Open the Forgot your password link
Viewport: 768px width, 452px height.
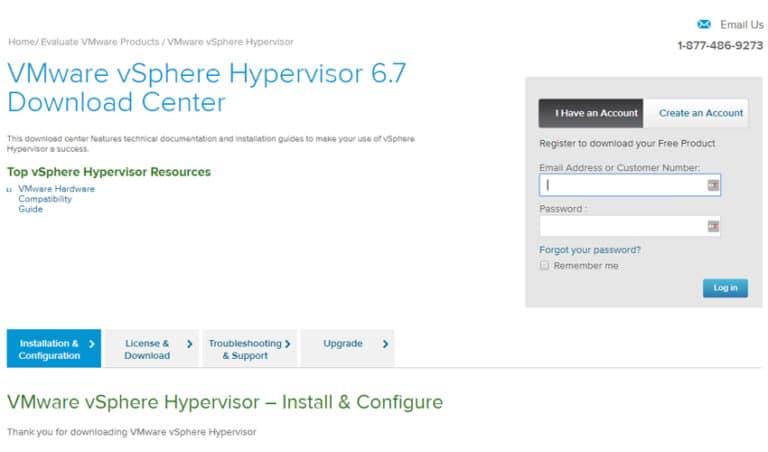coord(590,250)
